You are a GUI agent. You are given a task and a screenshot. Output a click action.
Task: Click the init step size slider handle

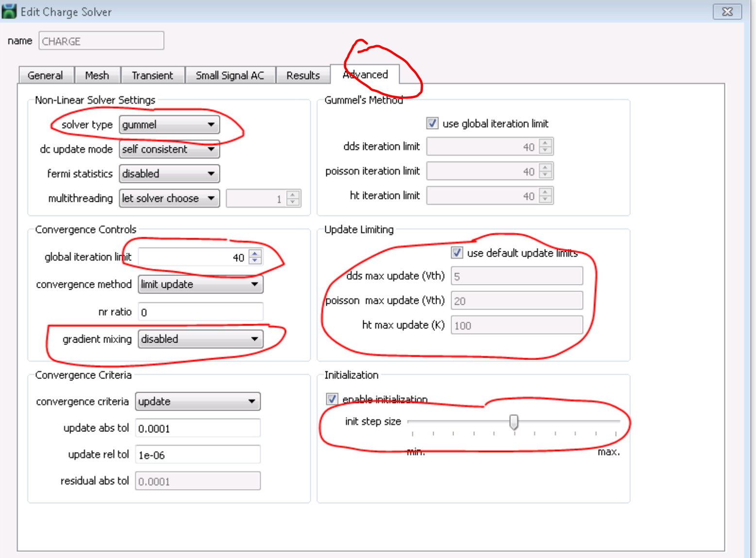(514, 422)
